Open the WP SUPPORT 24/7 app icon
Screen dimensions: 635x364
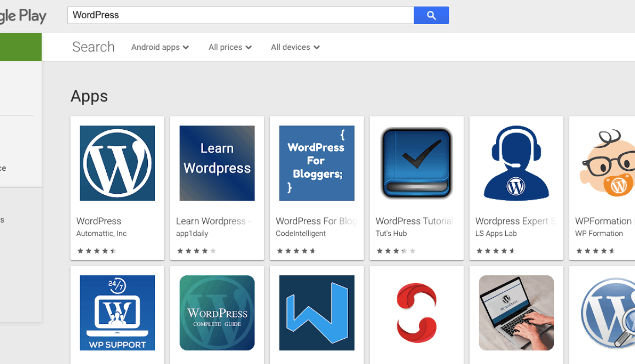tap(118, 313)
